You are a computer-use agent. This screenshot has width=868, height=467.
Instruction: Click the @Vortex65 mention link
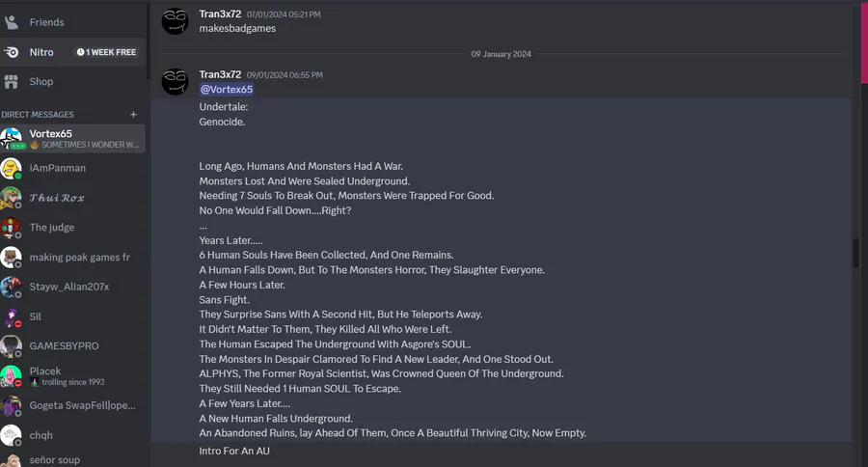click(226, 90)
